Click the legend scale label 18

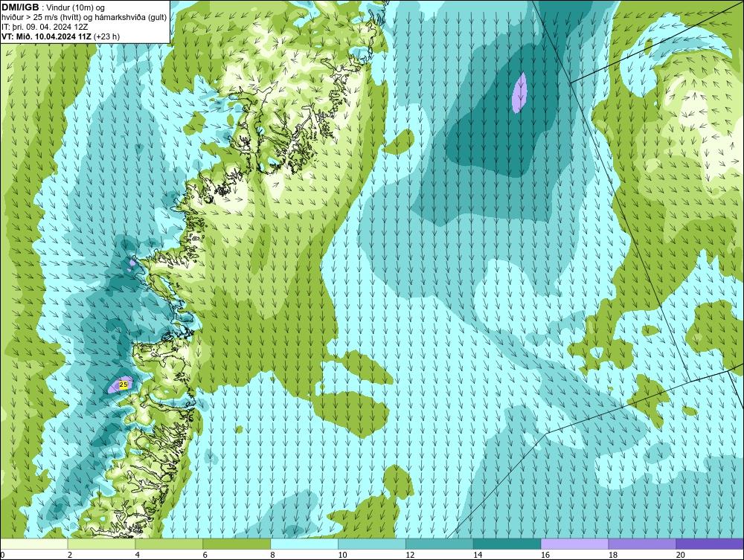[612, 555]
